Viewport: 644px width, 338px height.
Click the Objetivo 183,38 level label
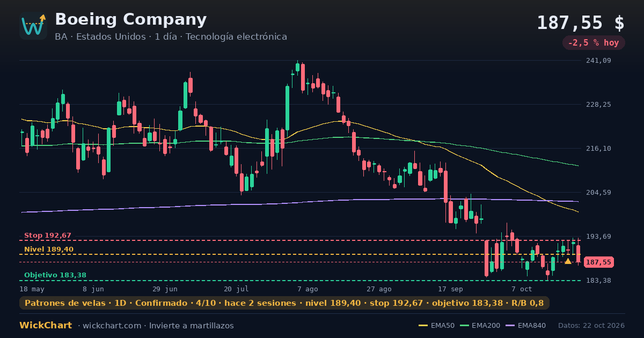[55, 275]
